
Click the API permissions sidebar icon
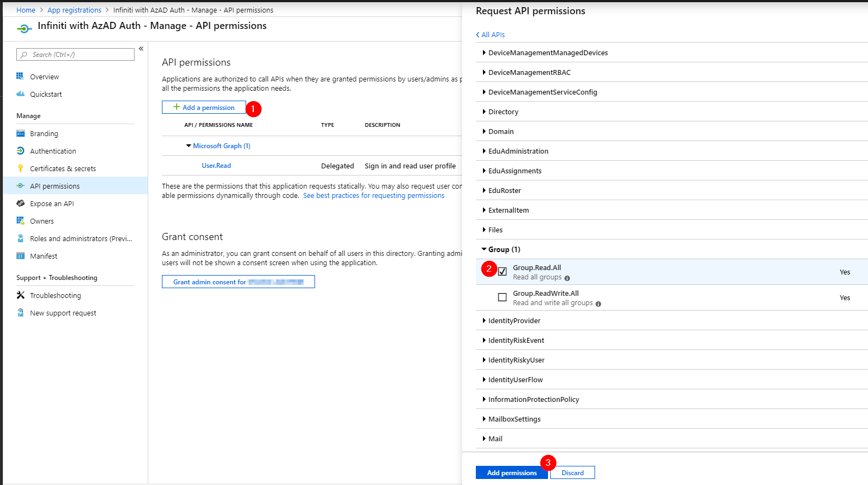coord(20,186)
